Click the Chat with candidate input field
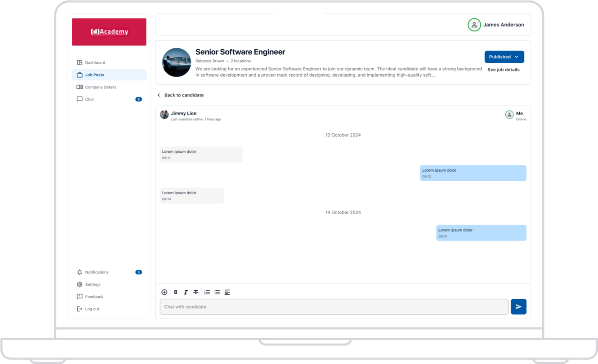The width and height of the screenshot is (598, 364). coord(334,307)
